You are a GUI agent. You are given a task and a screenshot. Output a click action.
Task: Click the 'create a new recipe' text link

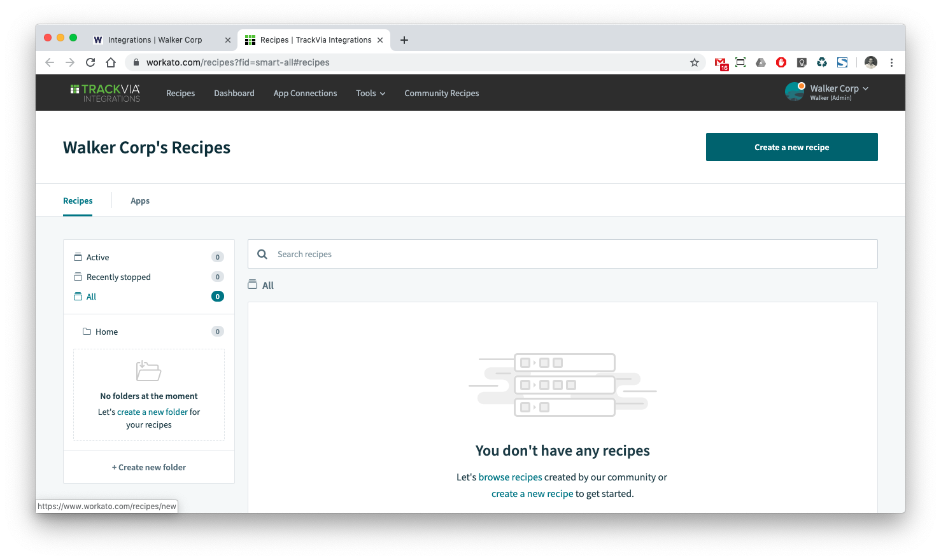point(532,494)
